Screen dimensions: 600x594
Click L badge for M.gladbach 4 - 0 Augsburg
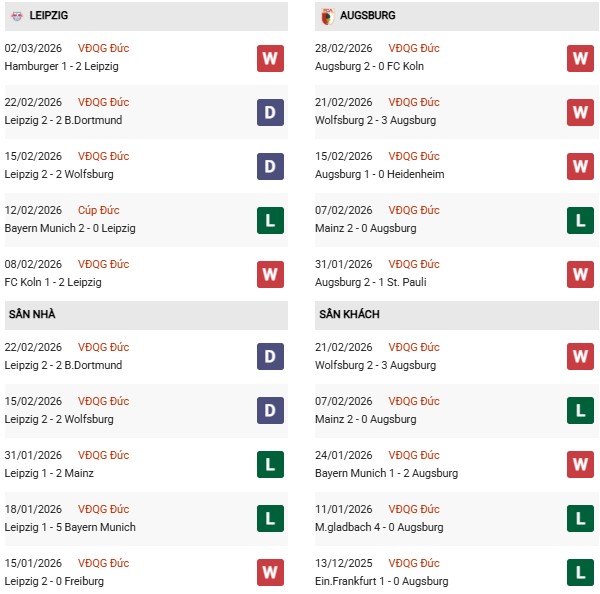(x=580, y=519)
